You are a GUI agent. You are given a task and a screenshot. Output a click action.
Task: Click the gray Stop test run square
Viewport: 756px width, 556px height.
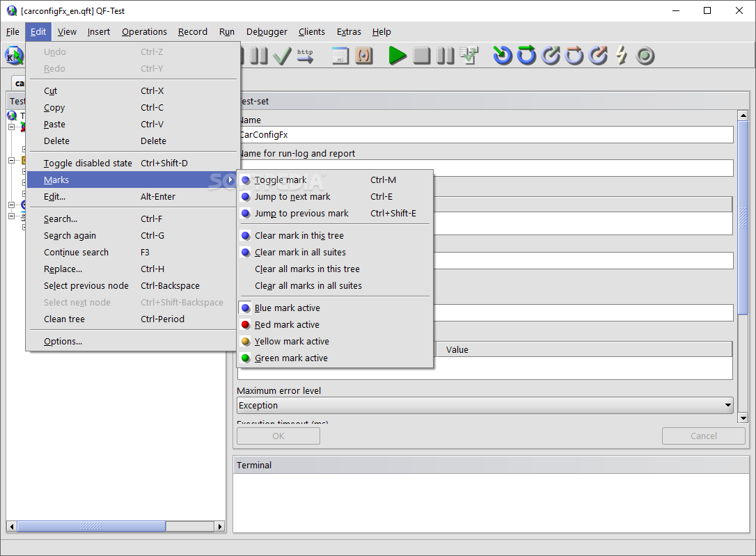(421, 56)
